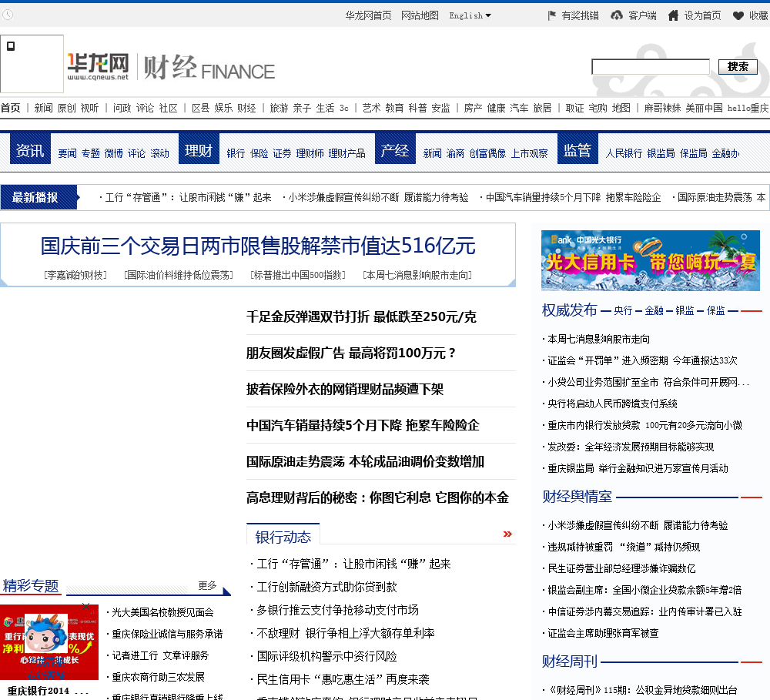Image resolution: width=770 pixels, height=700 pixels.
Task: Open the 产经 section tab
Action: pyautogui.click(x=395, y=150)
